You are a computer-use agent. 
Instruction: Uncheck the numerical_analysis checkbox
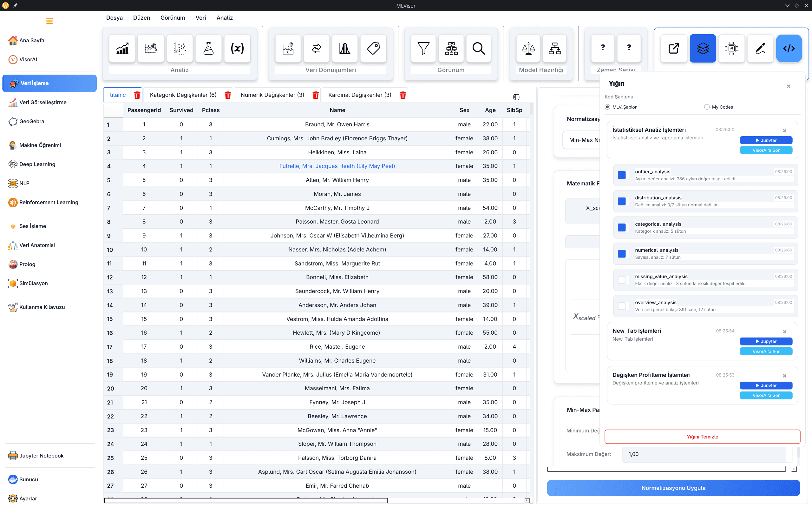622,254
